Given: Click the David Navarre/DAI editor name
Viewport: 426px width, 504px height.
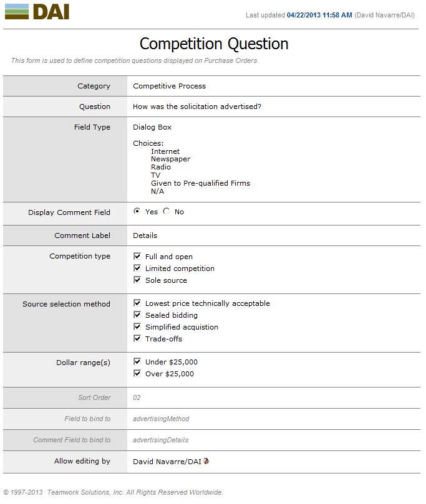Looking at the screenshot, I should pyautogui.click(x=167, y=462).
